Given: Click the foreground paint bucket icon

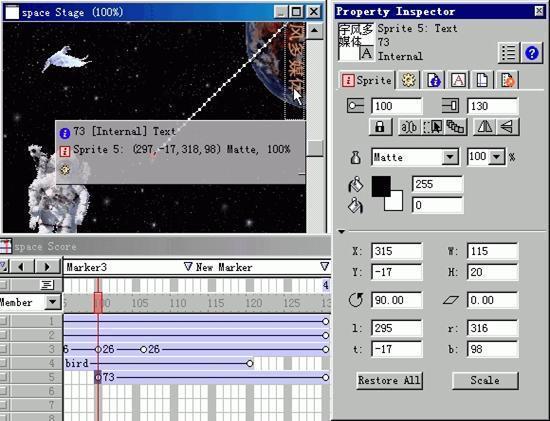Looking at the screenshot, I should pos(355,185).
